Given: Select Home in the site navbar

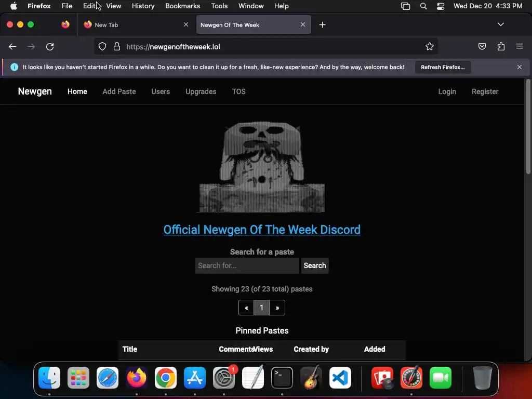Looking at the screenshot, I should pos(77,91).
